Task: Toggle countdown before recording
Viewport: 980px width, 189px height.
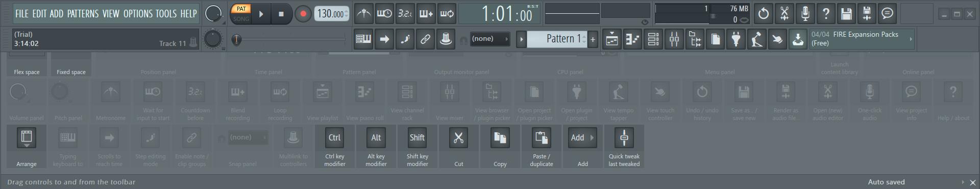Action: [405, 14]
